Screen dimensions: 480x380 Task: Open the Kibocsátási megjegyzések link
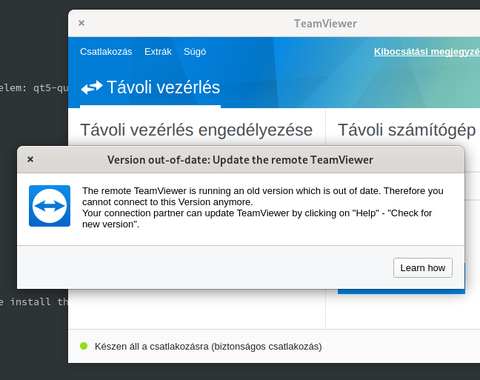tap(427, 52)
